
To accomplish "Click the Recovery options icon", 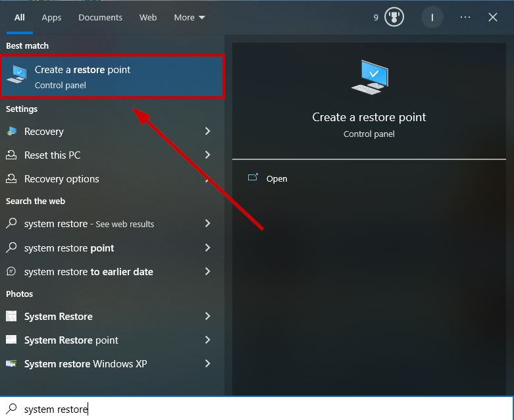I will point(11,178).
